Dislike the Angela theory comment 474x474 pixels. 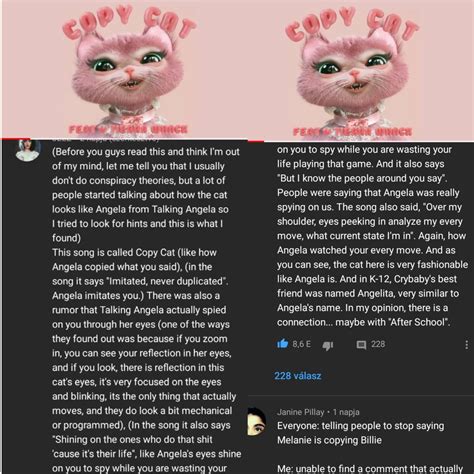tap(328, 346)
